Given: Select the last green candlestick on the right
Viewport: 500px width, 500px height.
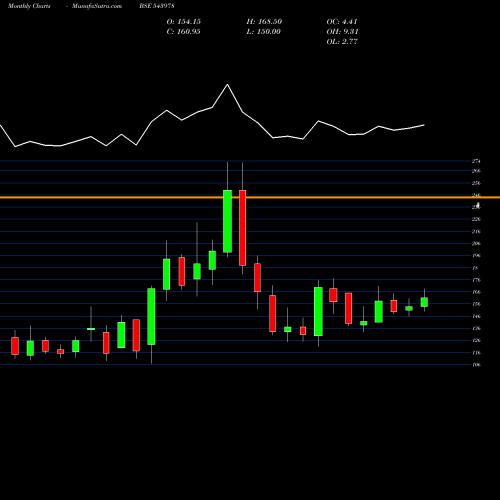Looking at the screenshot, I should pyautogui.click(x=424, y=302).
